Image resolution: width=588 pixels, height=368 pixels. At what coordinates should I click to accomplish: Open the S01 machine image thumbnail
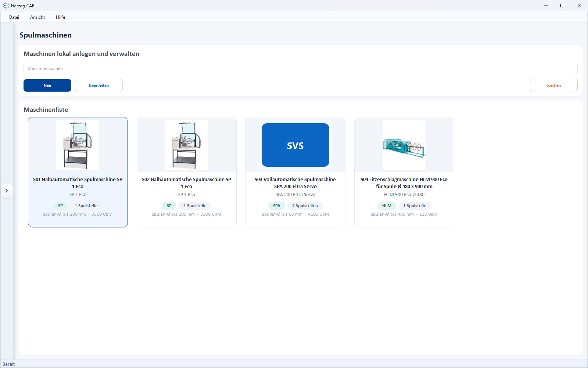click(x=78, y=145)
